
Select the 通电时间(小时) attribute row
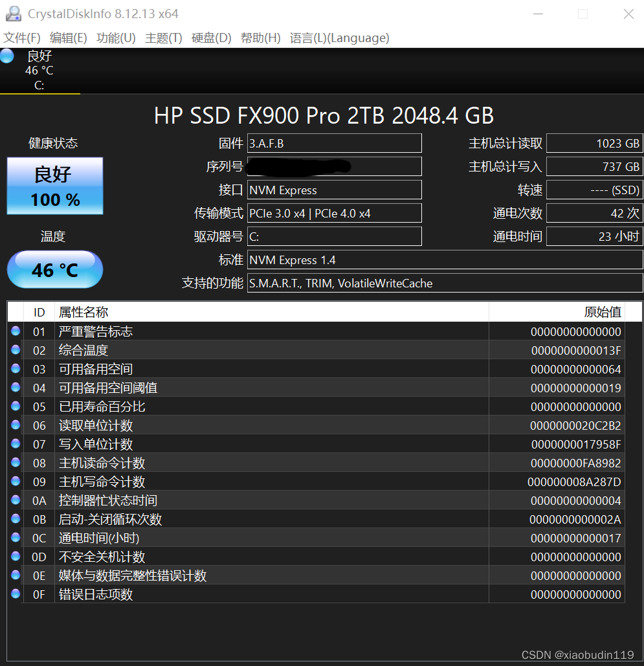tap(316, 538)
